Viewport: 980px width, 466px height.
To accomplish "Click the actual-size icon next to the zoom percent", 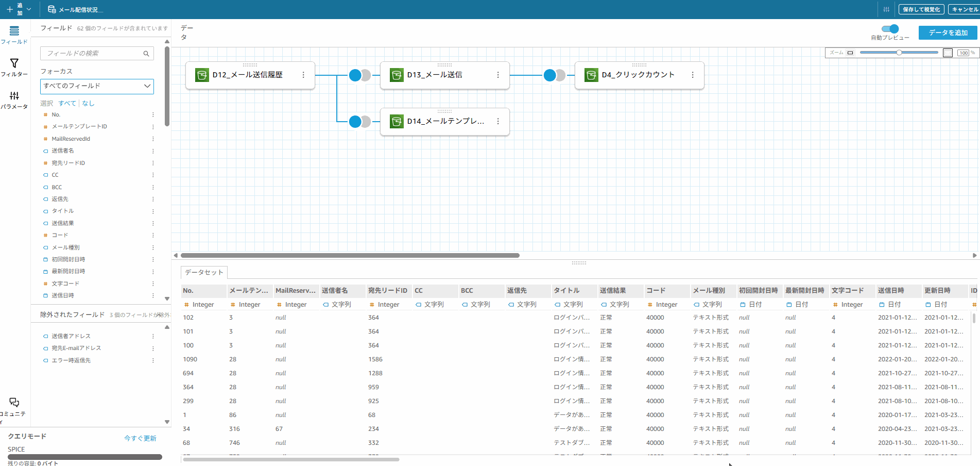I will (x=948, y=53).
